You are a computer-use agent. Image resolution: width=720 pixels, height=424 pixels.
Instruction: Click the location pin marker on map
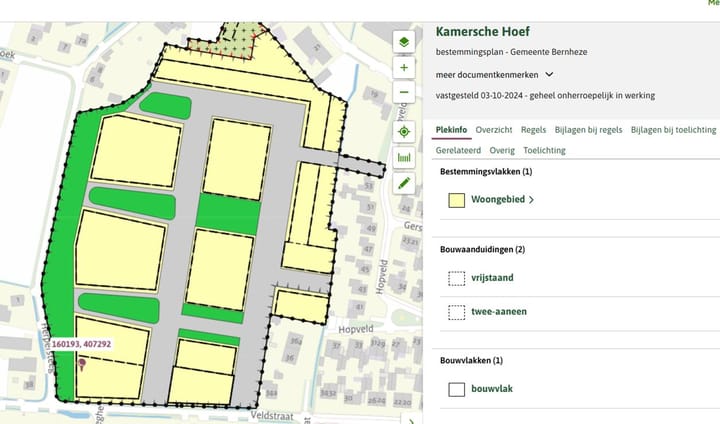(82, 364)
